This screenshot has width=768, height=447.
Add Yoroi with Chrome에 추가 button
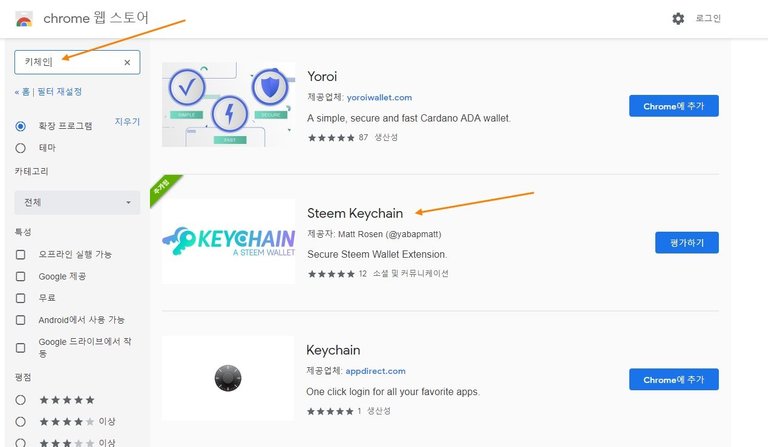coord(673,106)
